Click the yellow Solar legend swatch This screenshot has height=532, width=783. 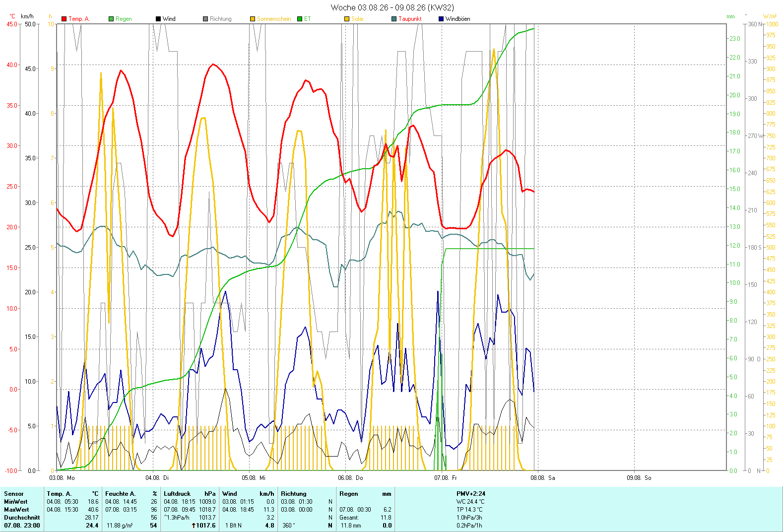[x=347, y=19]
